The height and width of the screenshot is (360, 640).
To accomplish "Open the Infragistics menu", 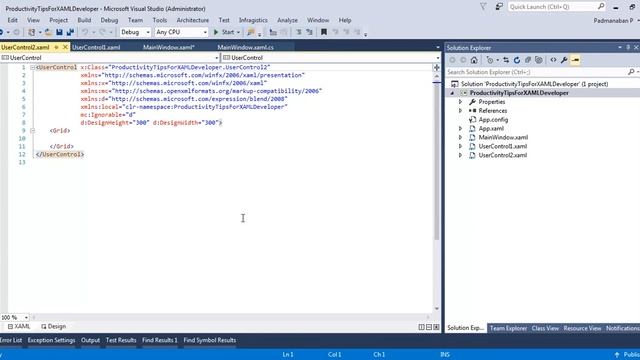I will 253,20.
